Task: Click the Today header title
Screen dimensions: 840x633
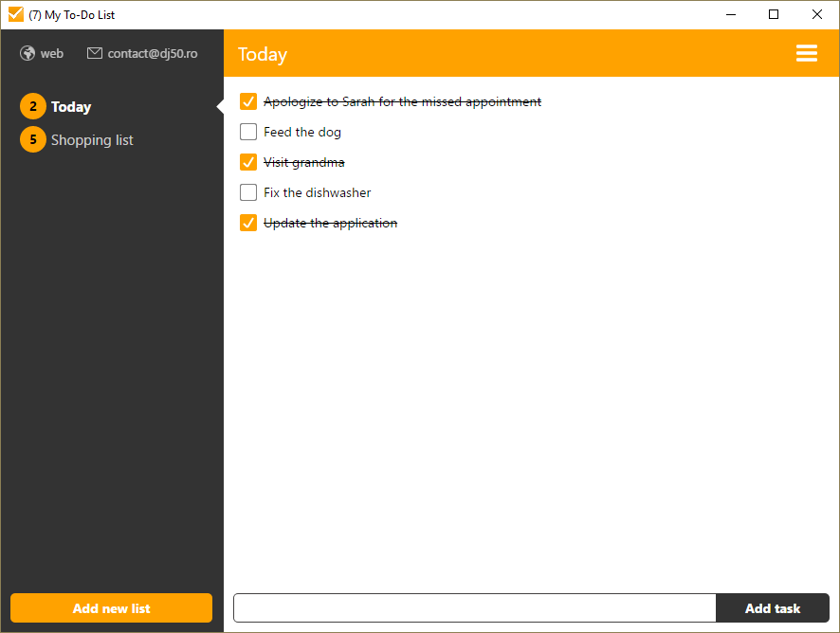Action: 263,54
